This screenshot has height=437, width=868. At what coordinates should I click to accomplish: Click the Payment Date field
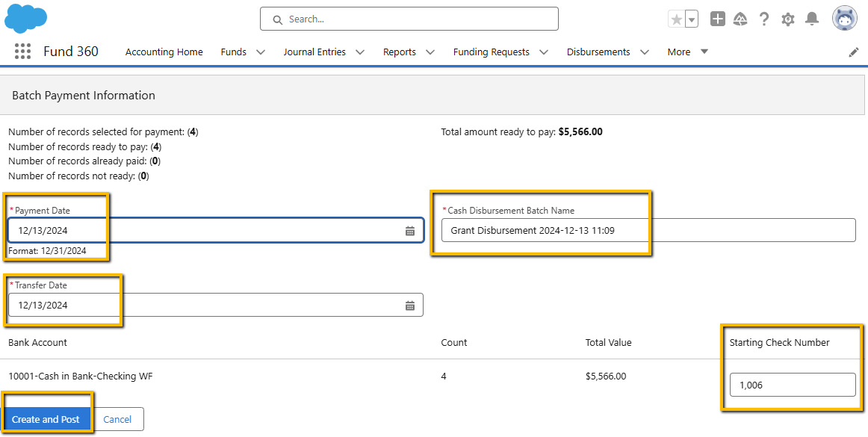click(216, 230)
